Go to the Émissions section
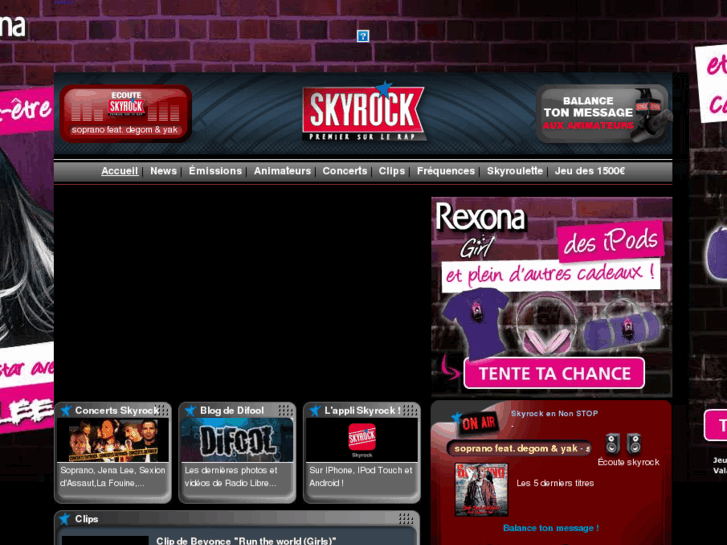 tap(215, 171)
